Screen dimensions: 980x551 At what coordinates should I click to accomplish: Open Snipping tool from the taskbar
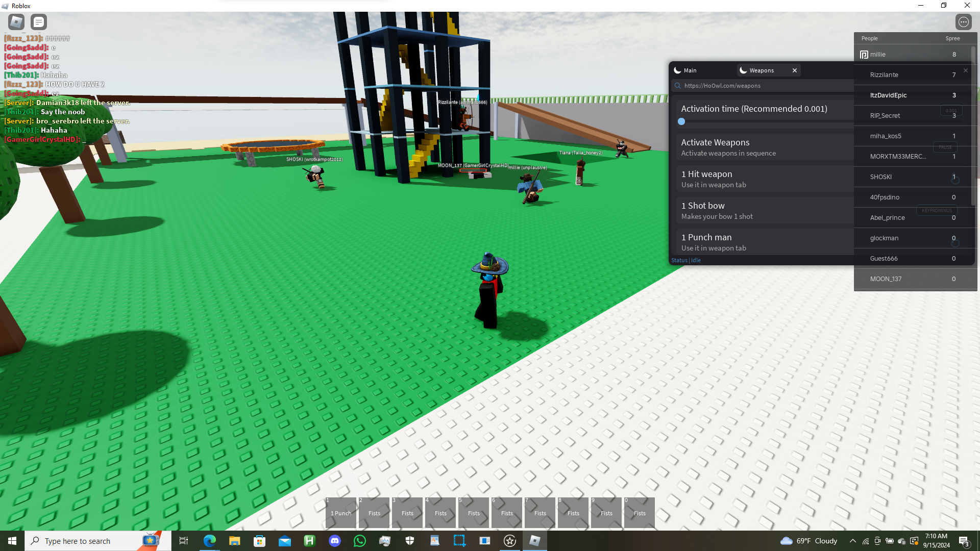pyautogui.click(x=459, y=541)
